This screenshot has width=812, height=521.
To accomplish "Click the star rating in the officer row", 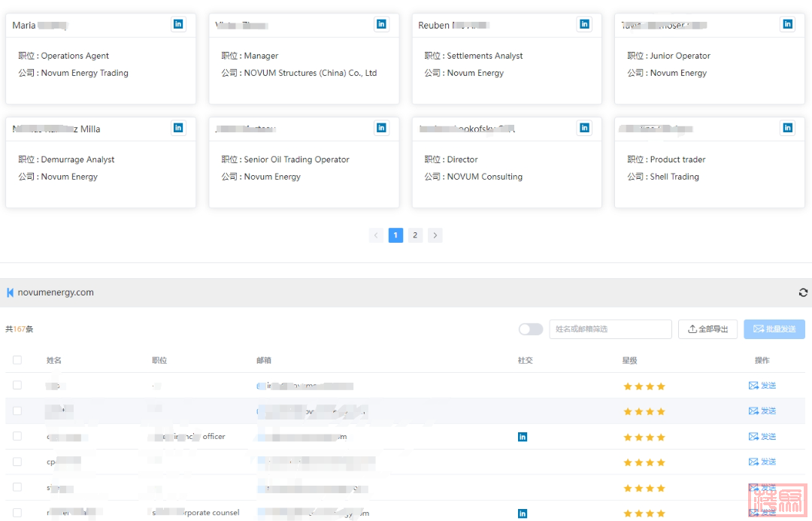I will pos(644,438).
